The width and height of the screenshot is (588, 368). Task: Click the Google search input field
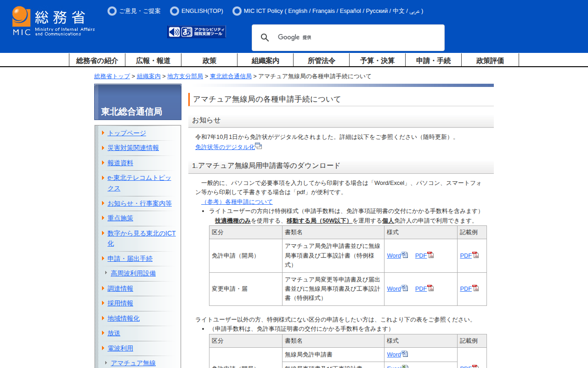[367, 38]
